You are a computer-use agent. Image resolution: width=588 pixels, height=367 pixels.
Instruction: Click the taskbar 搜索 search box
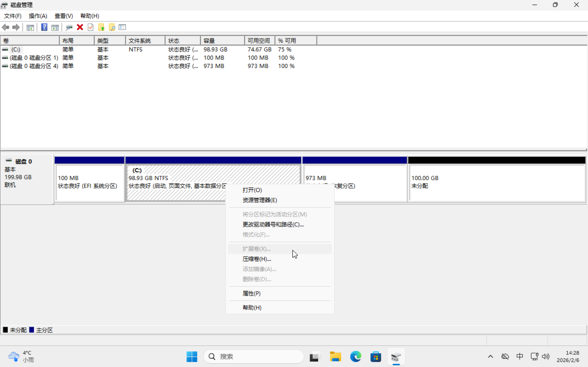pyautogui.click(x=254, y=356)
